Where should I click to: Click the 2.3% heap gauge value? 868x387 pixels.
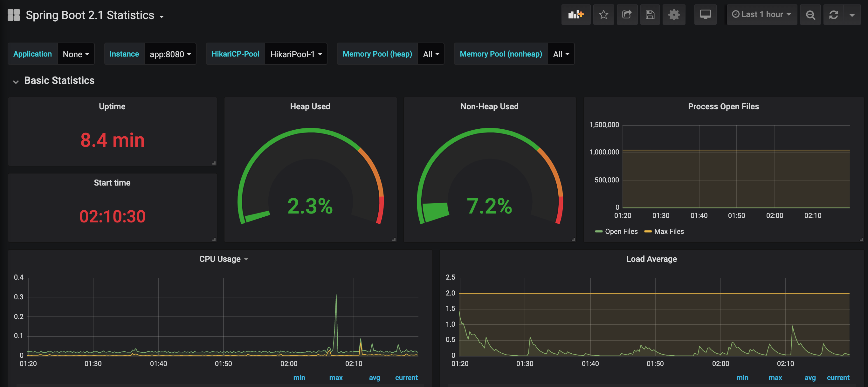(x=310, y=206)
